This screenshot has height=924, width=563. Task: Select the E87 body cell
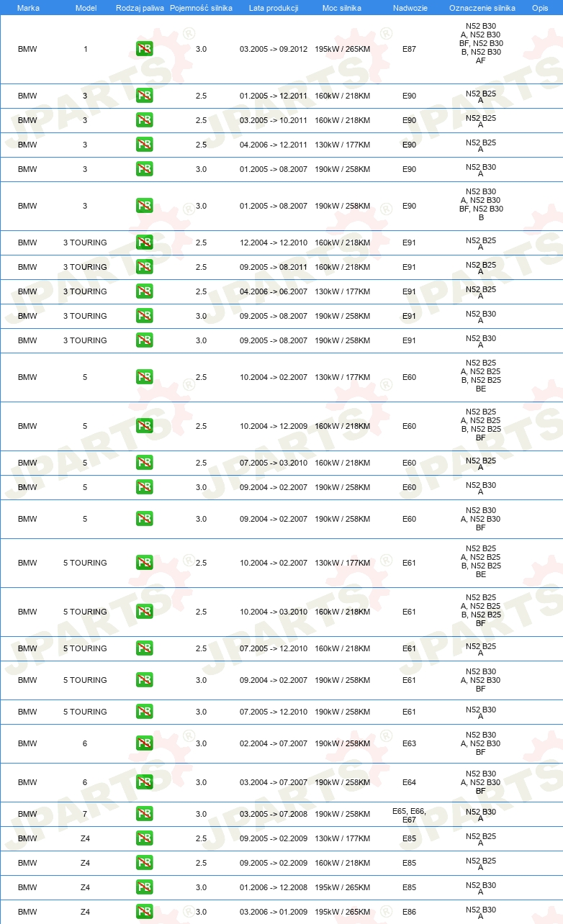[409, 49]
